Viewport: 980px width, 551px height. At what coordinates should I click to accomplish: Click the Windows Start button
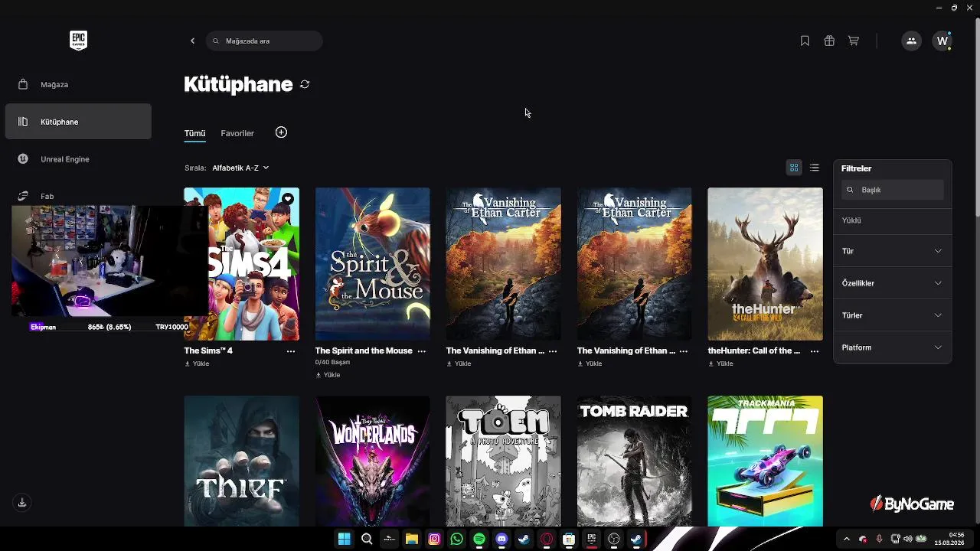click(345, 539)
